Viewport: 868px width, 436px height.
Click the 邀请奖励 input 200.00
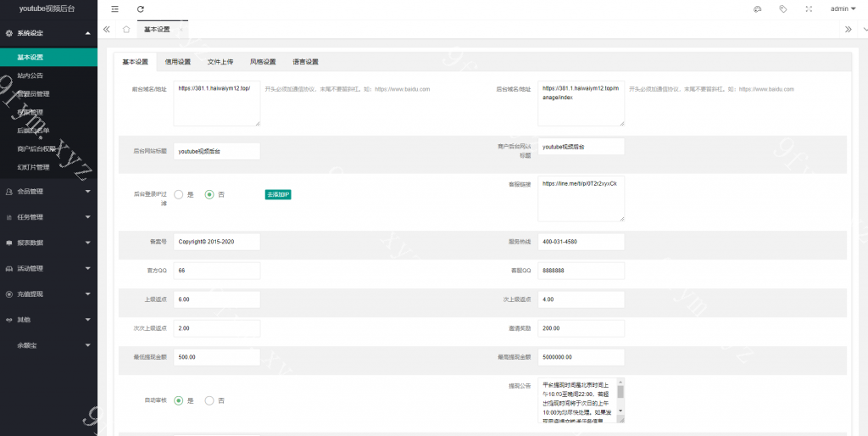[581, 328]
